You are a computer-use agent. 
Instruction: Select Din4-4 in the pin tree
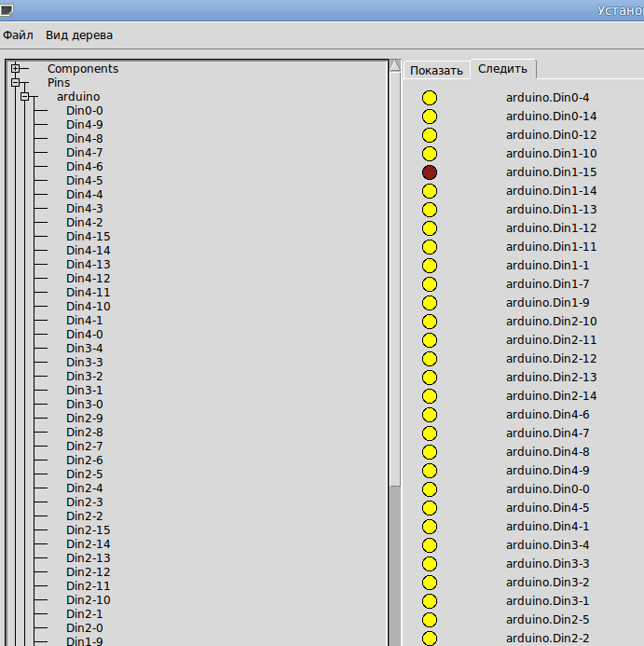pos(85,195)
